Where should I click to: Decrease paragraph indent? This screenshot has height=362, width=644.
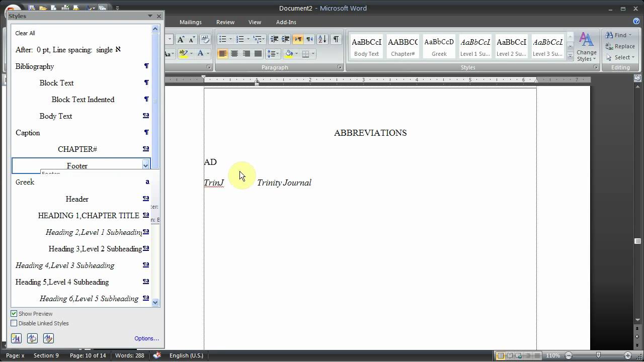tap(274, 39)
